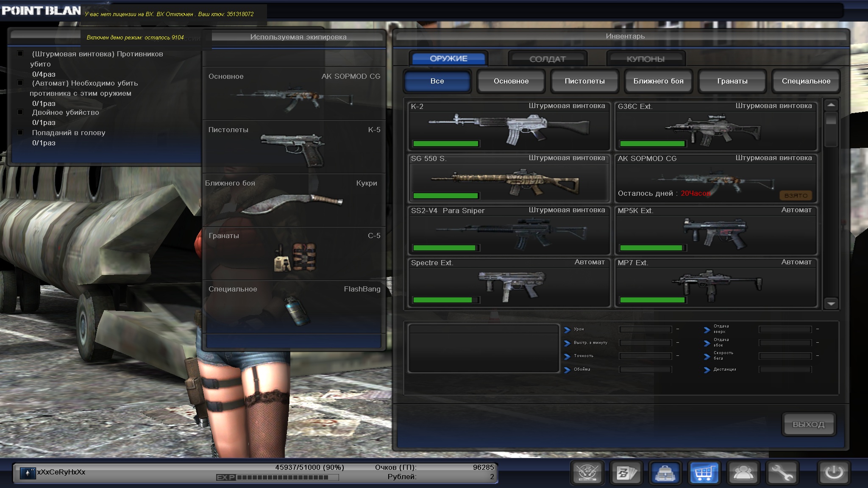Screen dimensions: 868x488
Task: Open the clan emblem icon in bottom bar
Action: click(x=587, y=472)
